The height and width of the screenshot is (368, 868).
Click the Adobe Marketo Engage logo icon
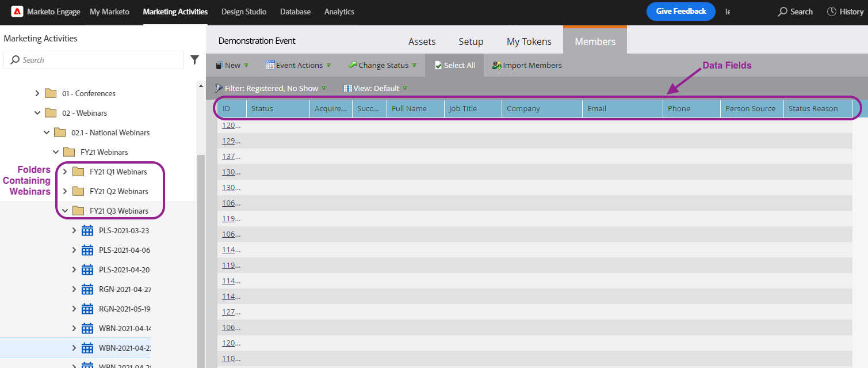pyautogui.click(x=17, y=12)
